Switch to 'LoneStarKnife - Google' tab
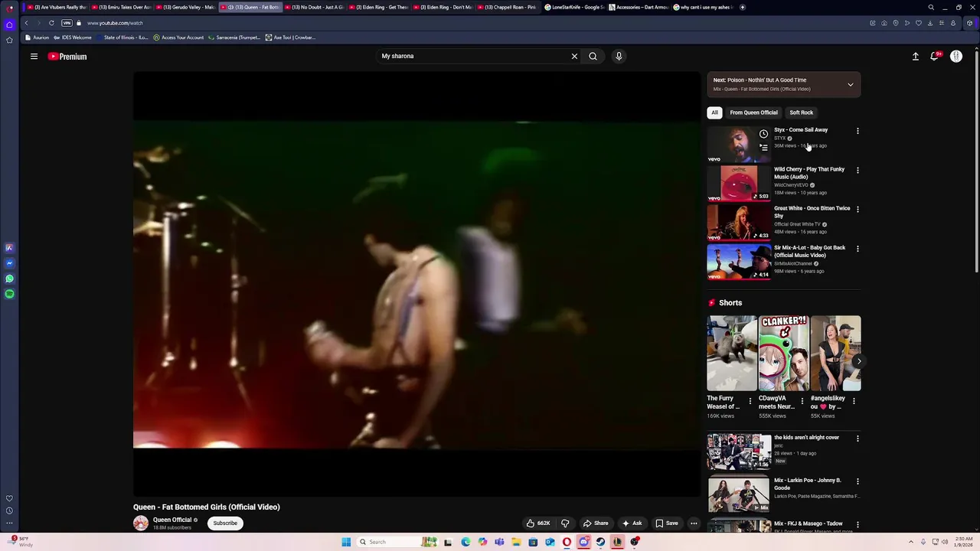Viewport: 980px width, 551px height. [574, 7]
